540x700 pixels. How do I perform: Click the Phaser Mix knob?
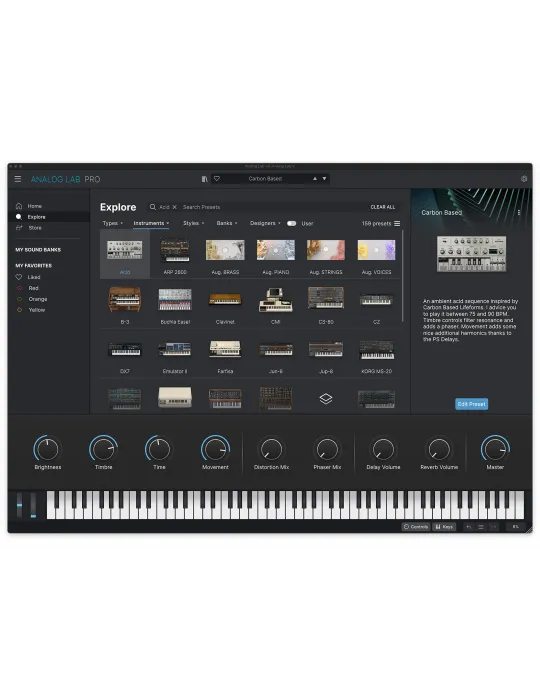pos(327,449)
